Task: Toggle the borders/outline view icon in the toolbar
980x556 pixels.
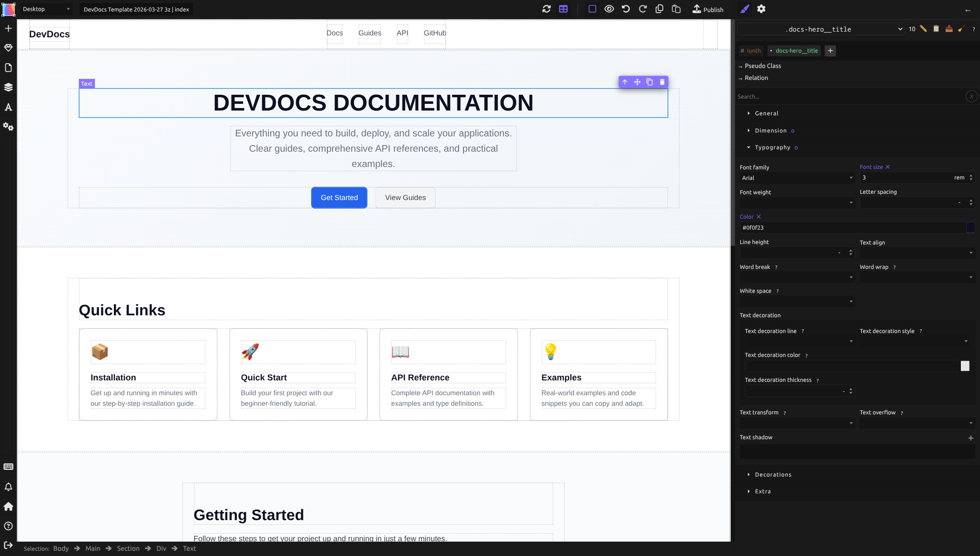Action: 592,9
